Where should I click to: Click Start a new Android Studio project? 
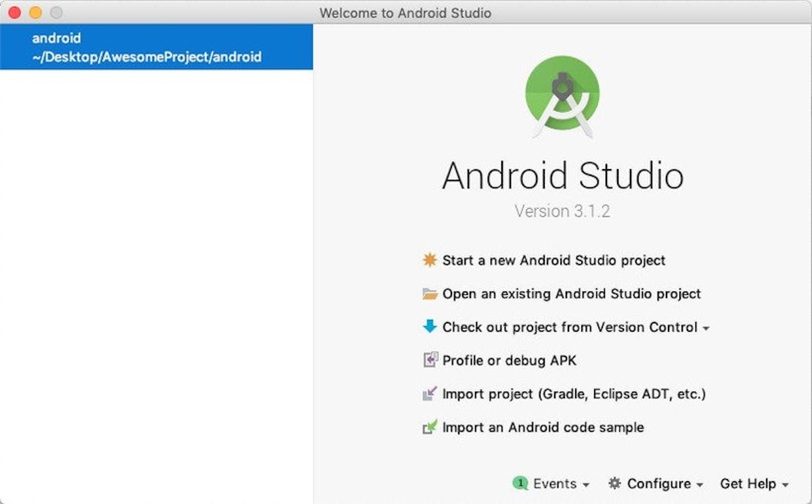pos(553,260)
